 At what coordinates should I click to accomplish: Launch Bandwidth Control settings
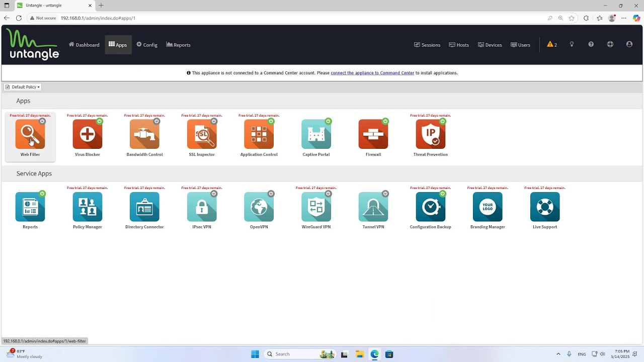click(x=144, y=134)
